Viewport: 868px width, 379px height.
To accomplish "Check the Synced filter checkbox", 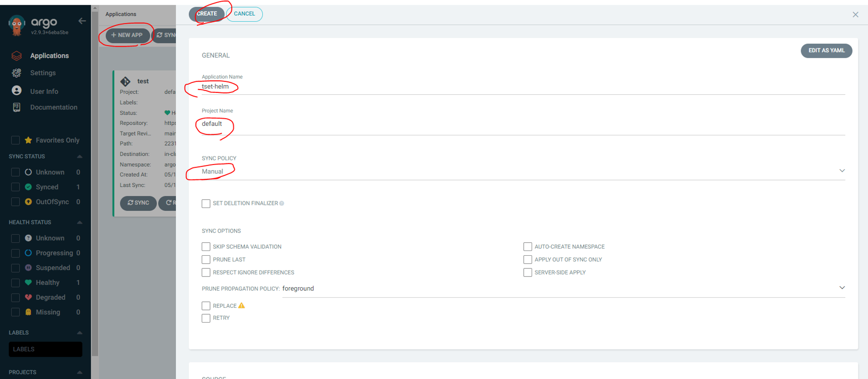I will [x=15, y=187].
